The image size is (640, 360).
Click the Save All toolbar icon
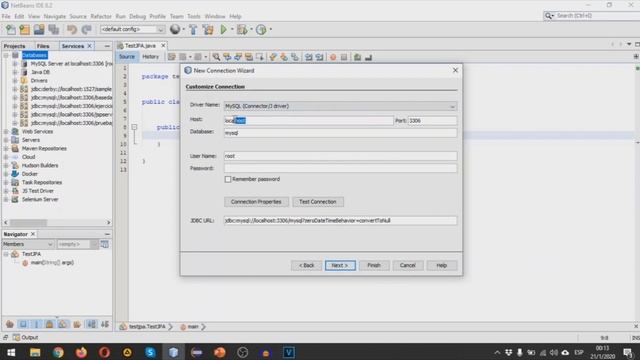coord(53,29)
